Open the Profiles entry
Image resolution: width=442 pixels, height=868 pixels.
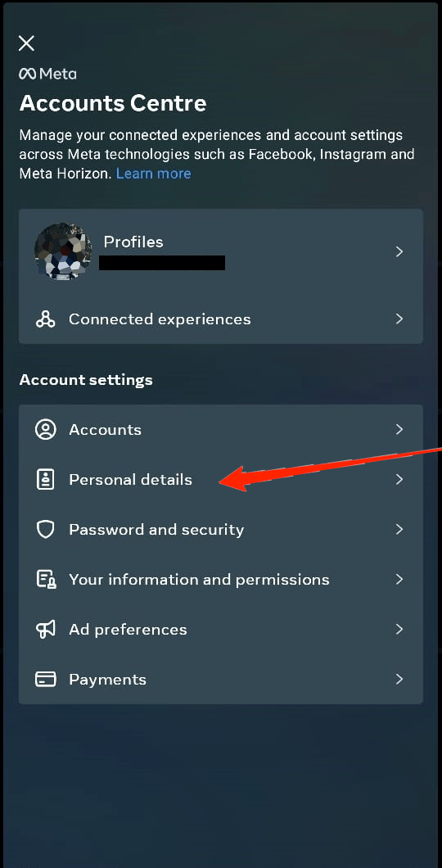pyautogui.click(x=221, y=252)
